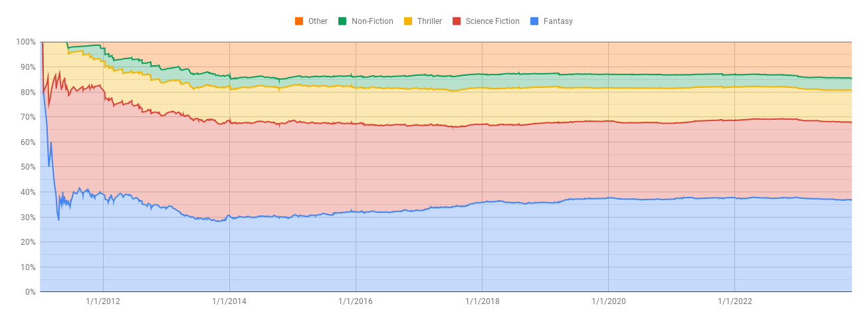The height and width of the screenshot is (322, 868).
Task: Select the Non-Fiction legend label
Action: pos(372,21)
